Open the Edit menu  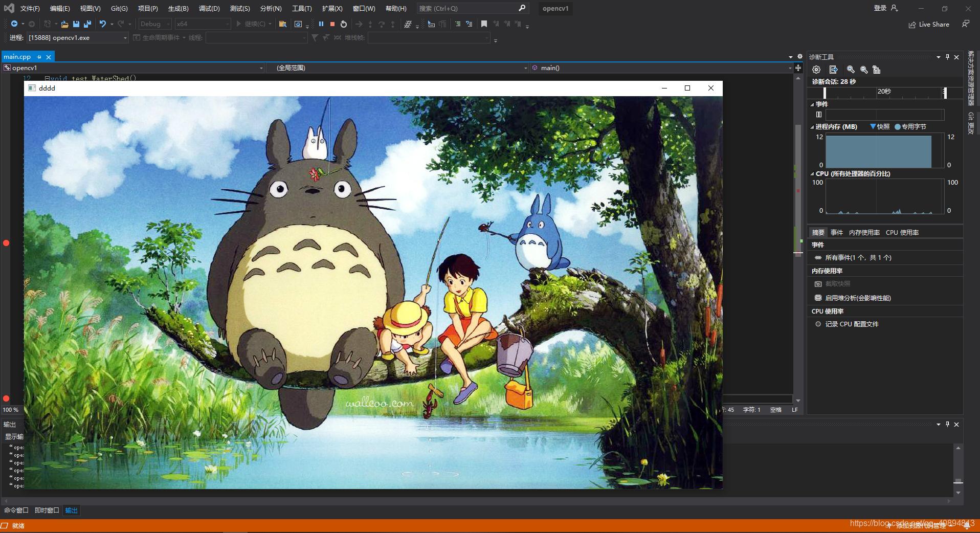click(x=60, y=8)
